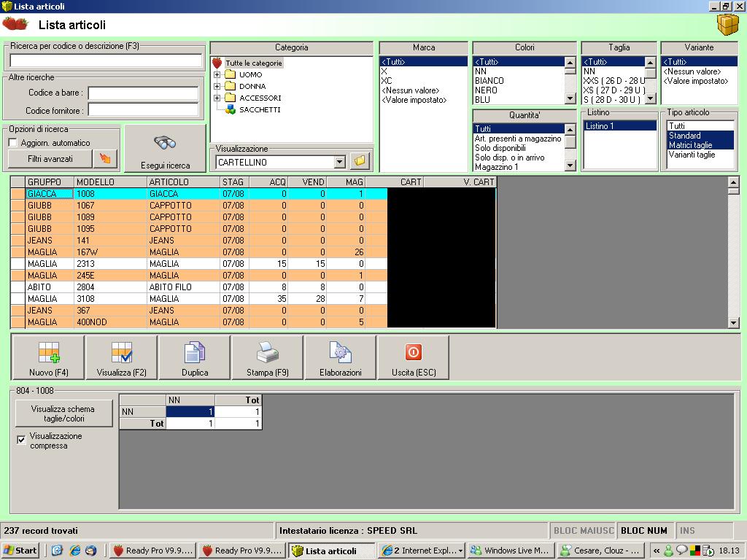Click the clear filters icon beside Filtri avanzati

pos(105,158)
